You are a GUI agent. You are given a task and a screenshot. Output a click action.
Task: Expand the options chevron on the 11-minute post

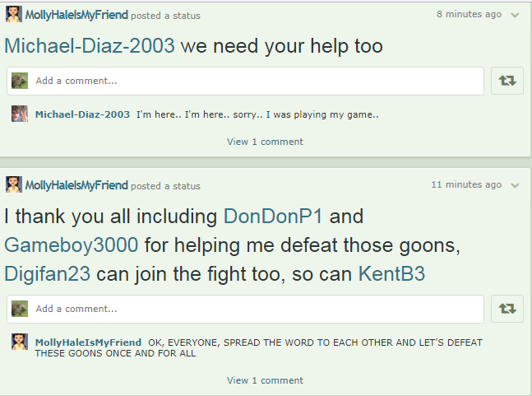[515, 185]
